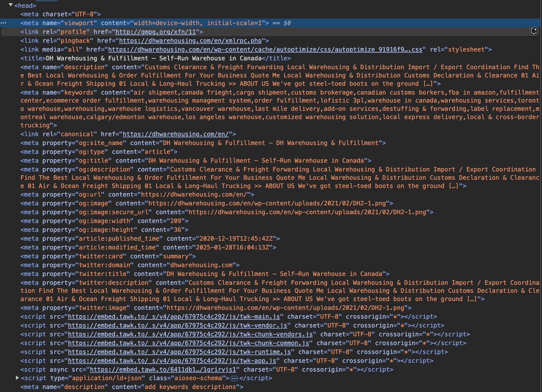
Task: Select the og:site_name meta row
Action: tap(203, 143)
